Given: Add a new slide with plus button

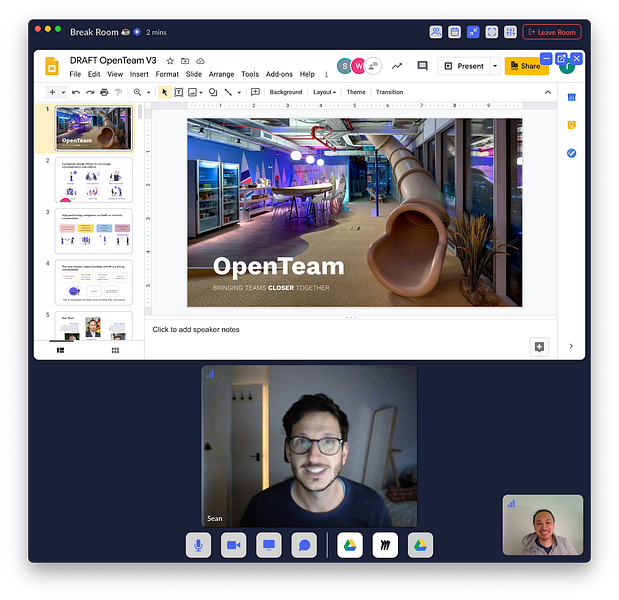Looking at the screenshot, I should point(52,92).
